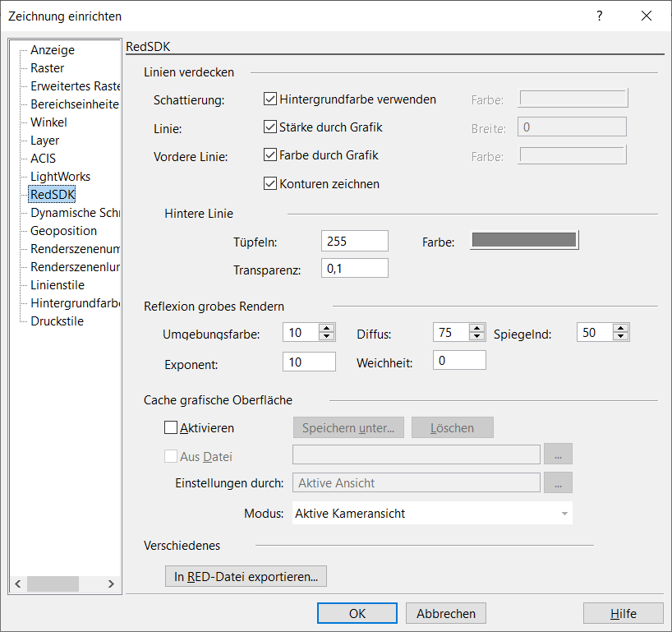The image size is (672, 632).
Task: Click the Umgebungsfarbe value field
Action: [301, 332]
